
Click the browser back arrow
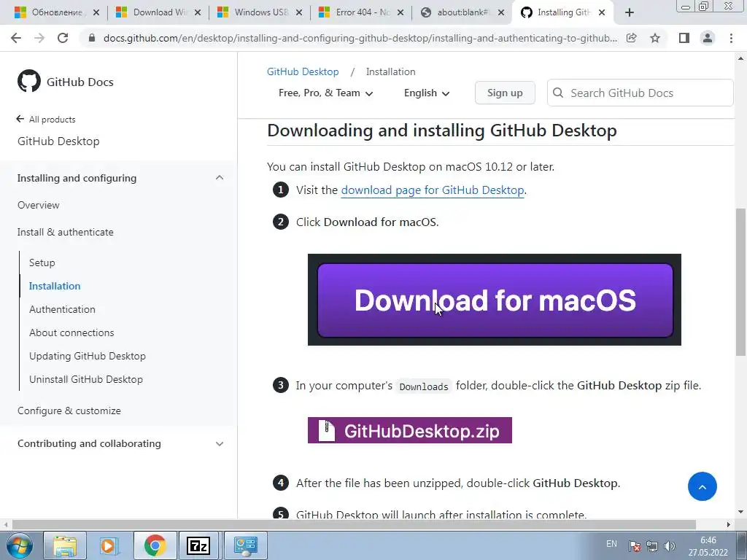click(16, 38)
